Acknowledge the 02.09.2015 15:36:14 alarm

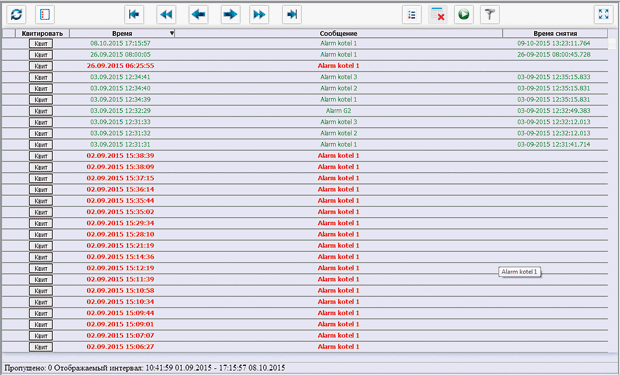coord(41,189)
